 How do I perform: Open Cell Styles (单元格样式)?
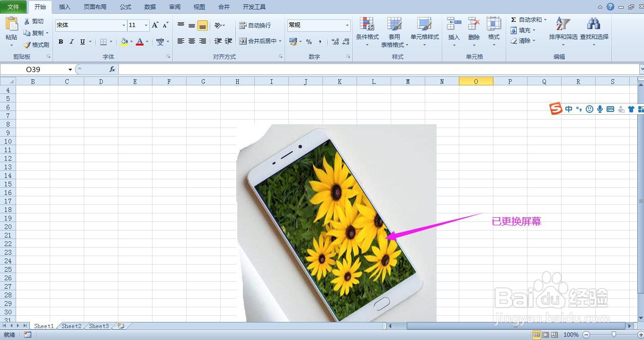(x=425, y=32)
